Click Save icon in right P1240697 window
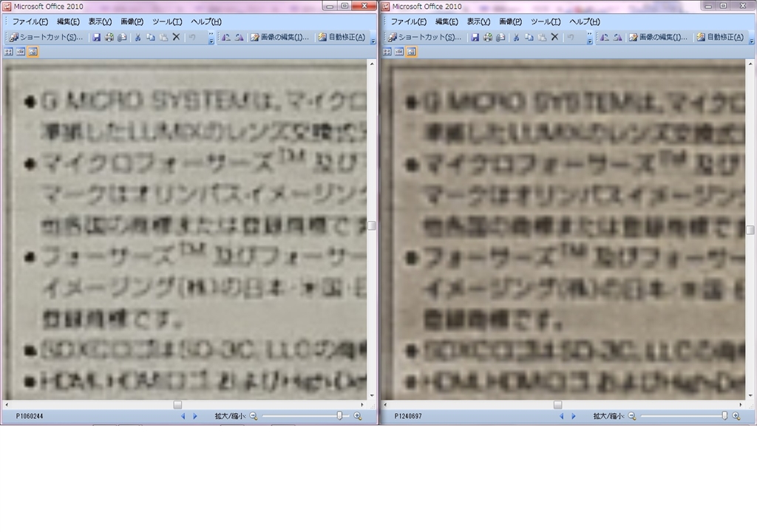This screenshot has height=532, width=757. [x=475, y=37]
